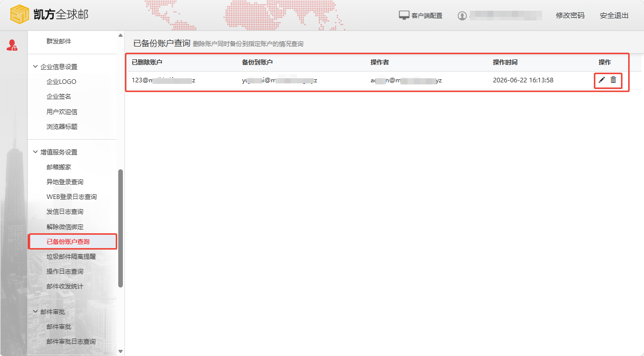Delete the 123@ backup record with the trash icon
This screenshot has width=644, height=356.
(613, 80)
